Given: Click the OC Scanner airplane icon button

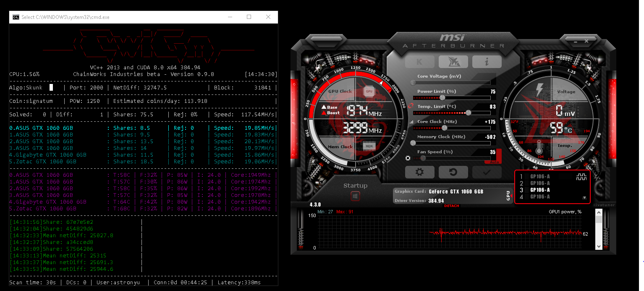Looking at the screenshot, I should click(x=453, y=62).
